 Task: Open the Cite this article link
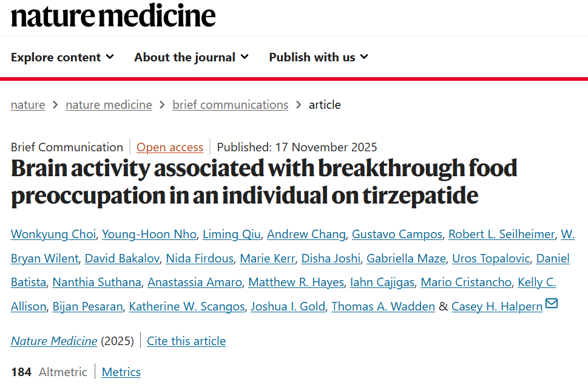pos(186,341)
